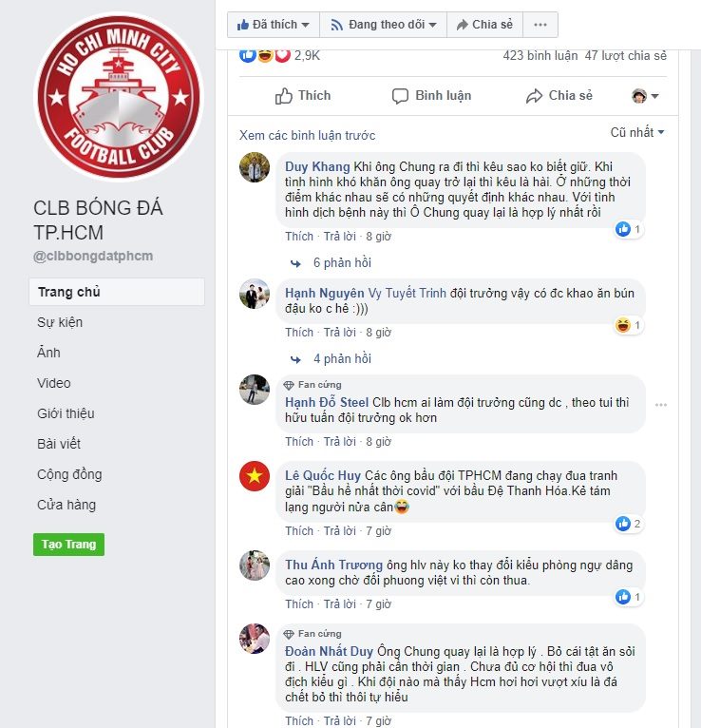Open the Cộng đồng page tab
Image resolution: width=701 pixels, height=728 pixels.
click(x=69, y=474)
